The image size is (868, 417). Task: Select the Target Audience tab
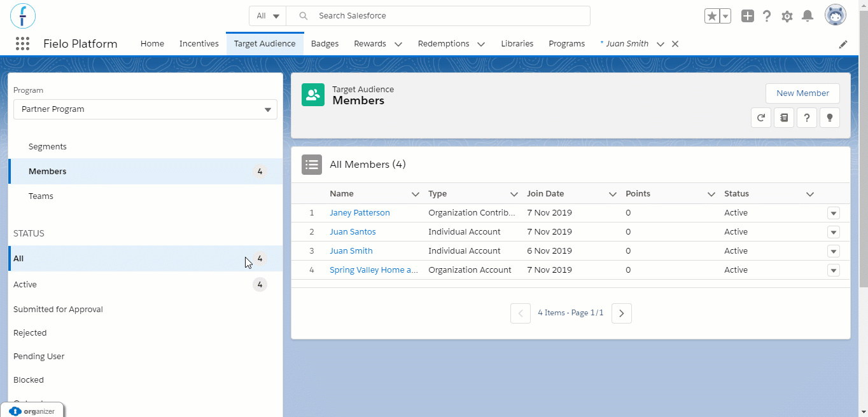coord(265,44)
